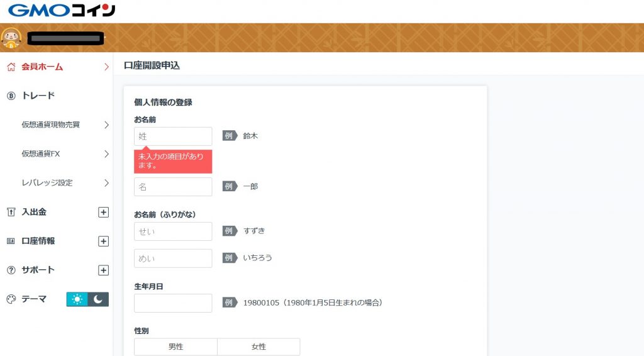Click the bitcoin icon beside トレード
Image resolution: width=644 pixels, height=356 pixels.
coord(11,96)
